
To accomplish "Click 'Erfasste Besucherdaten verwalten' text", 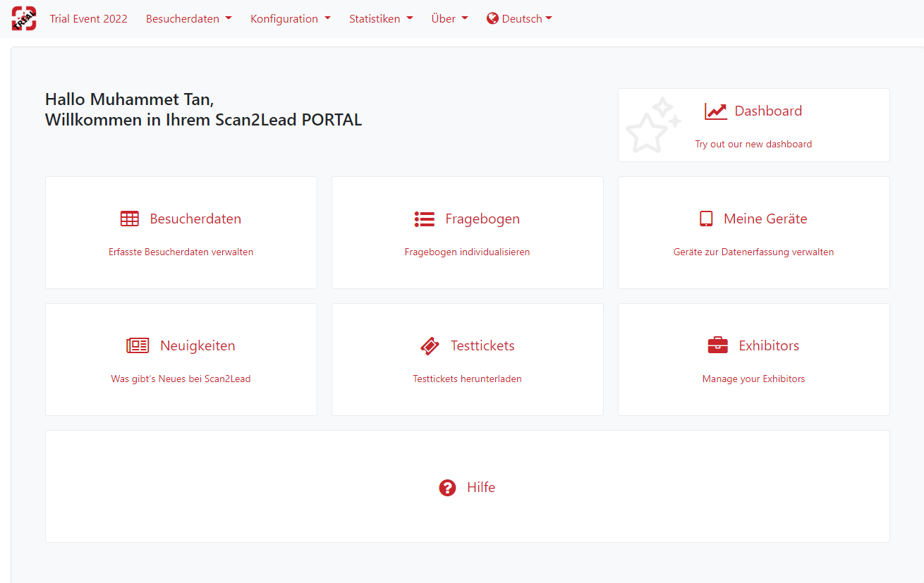I will pos(181,252).
